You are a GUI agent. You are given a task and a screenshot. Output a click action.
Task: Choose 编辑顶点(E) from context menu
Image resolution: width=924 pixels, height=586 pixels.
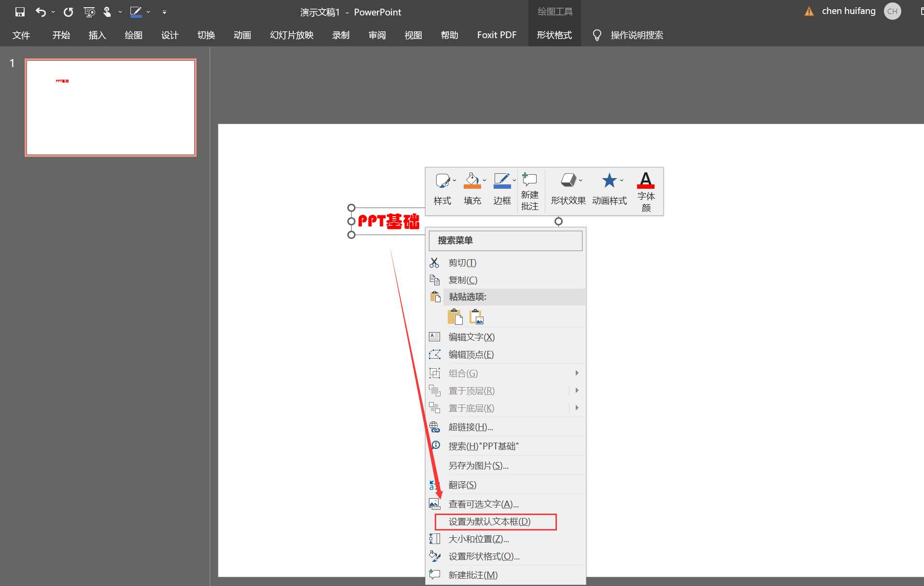505,354
